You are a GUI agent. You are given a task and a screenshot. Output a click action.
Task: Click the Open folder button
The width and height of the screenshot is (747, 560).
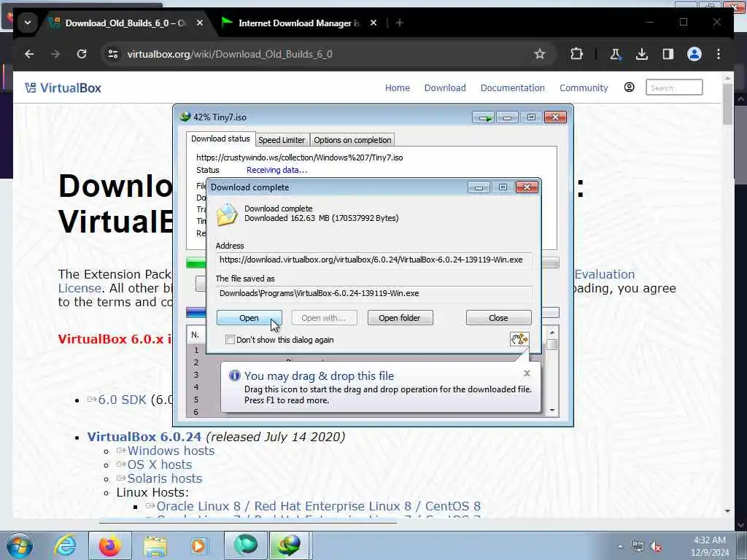click(x=400, y=318)
